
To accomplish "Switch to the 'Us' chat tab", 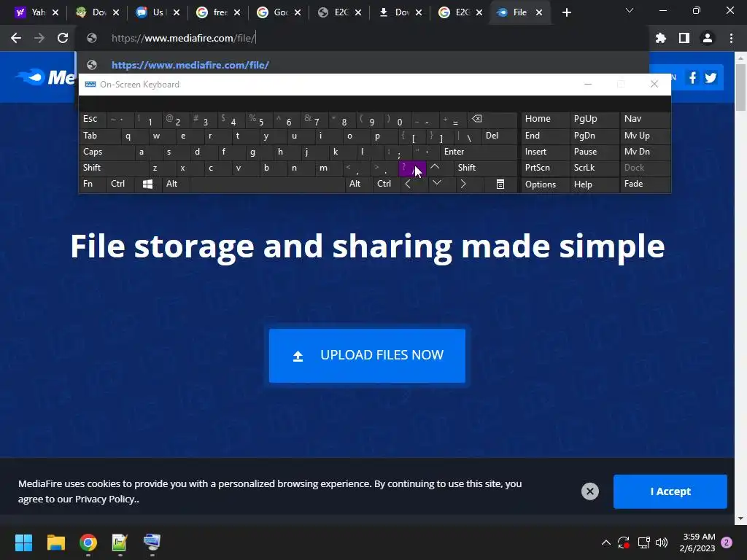I will click(153, 13).
